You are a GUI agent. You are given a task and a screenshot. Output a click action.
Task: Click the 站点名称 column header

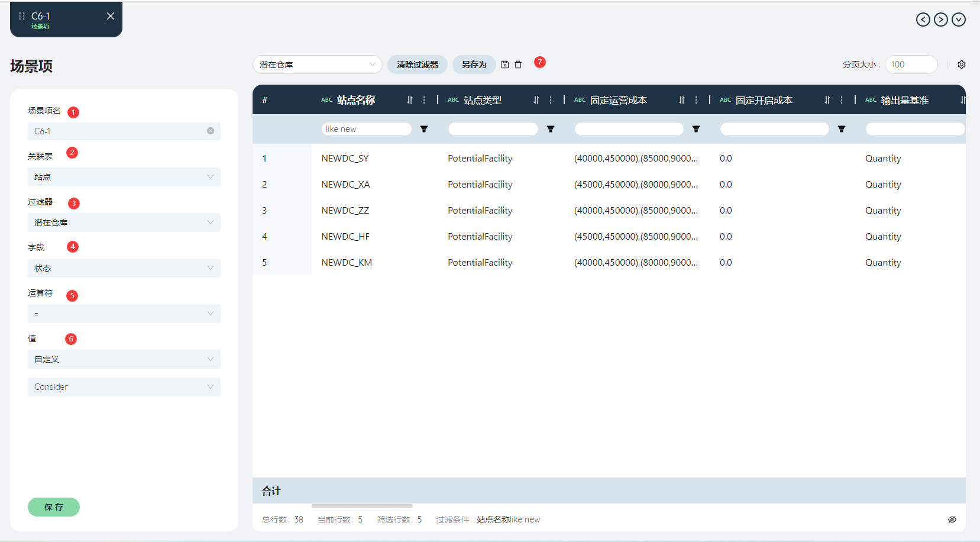[x=356, y=100]
